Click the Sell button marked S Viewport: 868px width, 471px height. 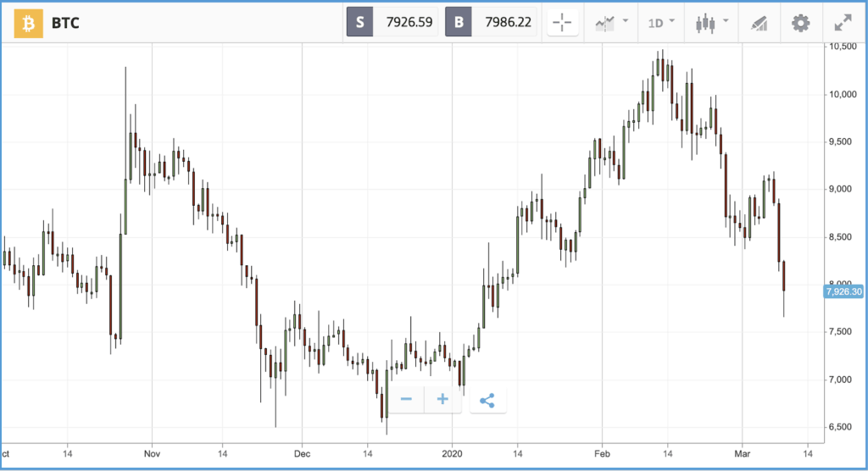pos(359,22)
